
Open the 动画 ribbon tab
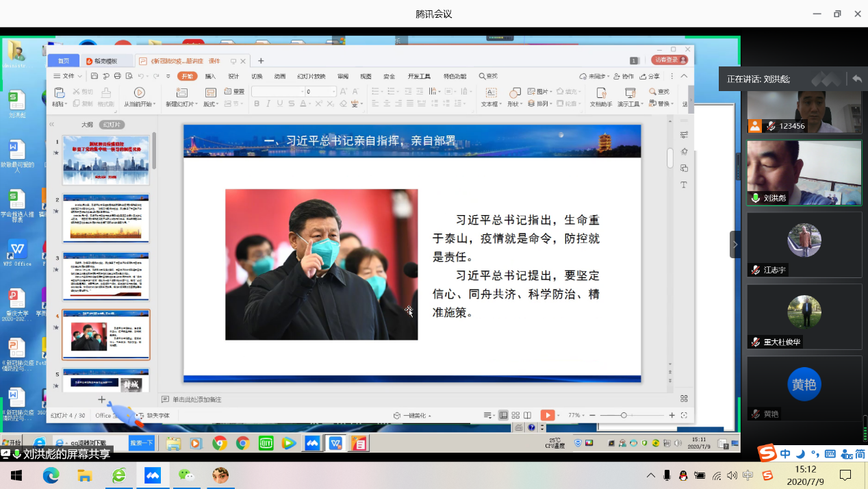pos(280,76)
